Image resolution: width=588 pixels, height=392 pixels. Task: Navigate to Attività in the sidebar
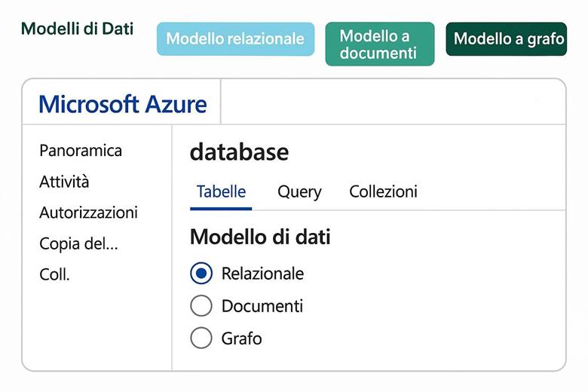[x=64, y=182]
